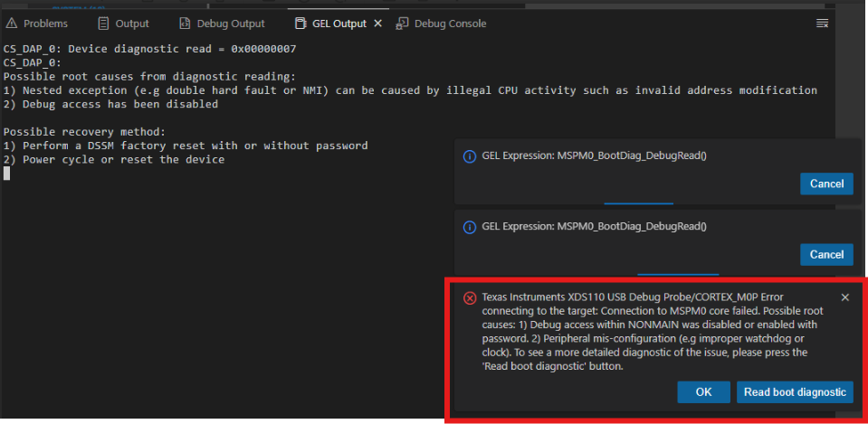This screenshot has width=868, height=424.
Task: Click the Debug Output file icon
Action: coord(185,24)
